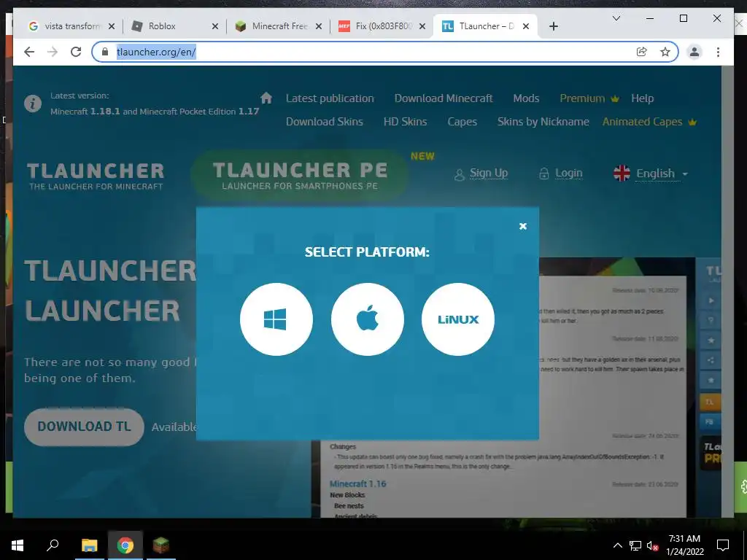Switch to the Roblox tab
Screen dimensions: 747x560
[x=174, y=26]
